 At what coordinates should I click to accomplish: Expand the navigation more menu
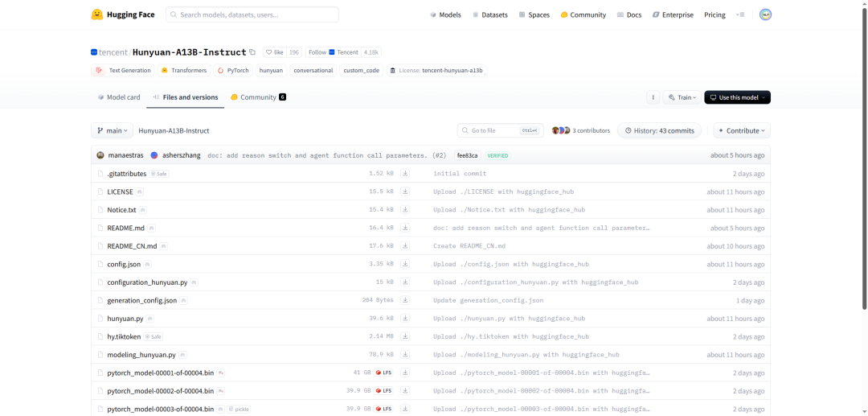click(741, 15)
